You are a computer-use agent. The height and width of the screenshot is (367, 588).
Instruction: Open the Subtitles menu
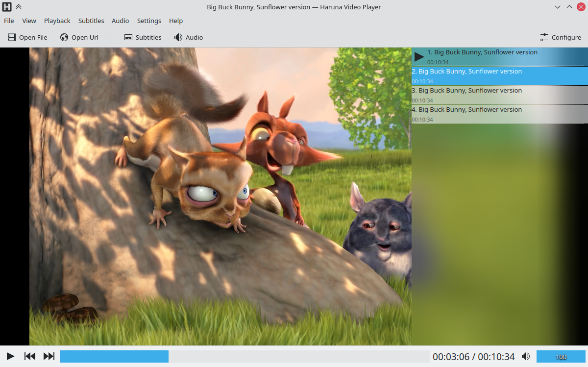91,21
